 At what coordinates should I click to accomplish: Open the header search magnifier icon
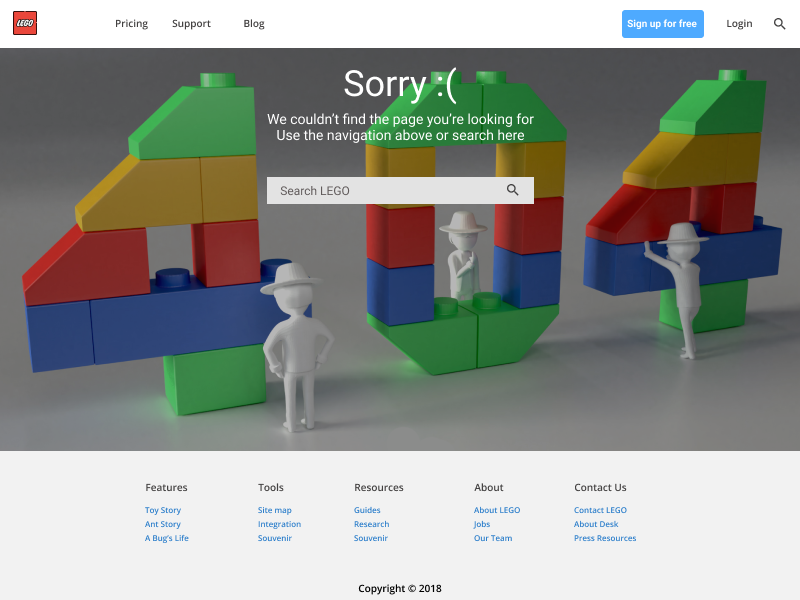pyautogui.click(x=779, y=23)
